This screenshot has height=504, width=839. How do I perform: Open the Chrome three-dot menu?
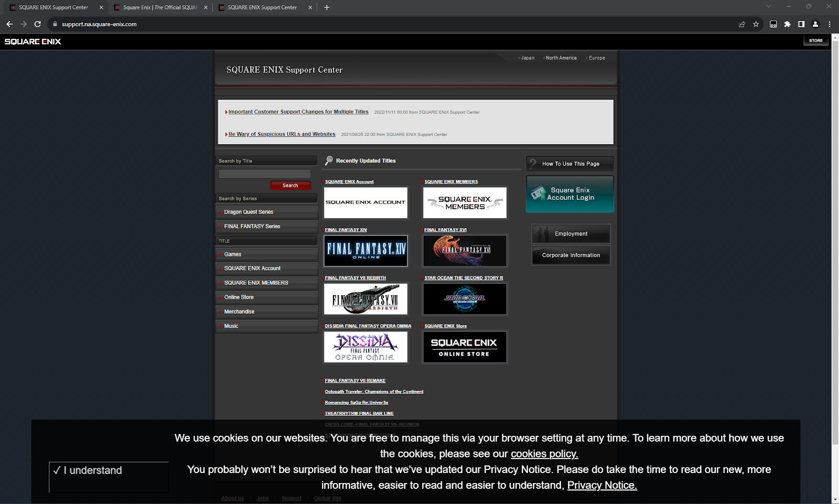click(x=830, y=24)
